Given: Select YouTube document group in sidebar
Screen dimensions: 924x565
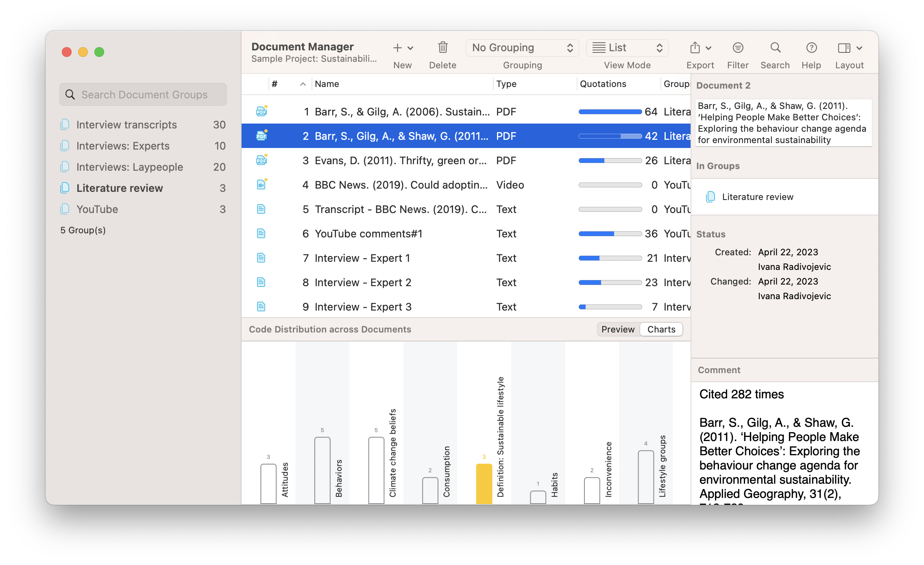Looking at the screenshot, I should (97, 209).
